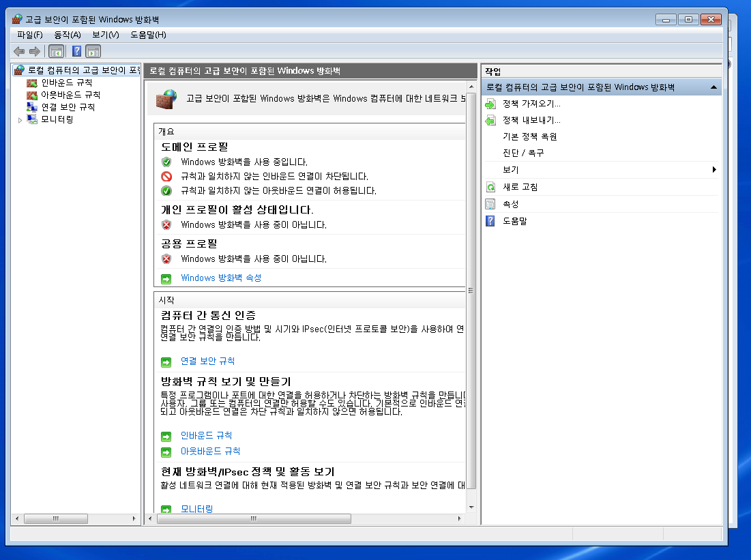Click the 컴퓨터 간 통신 인증 heading

pyautogui.click(x=208, y=315)
